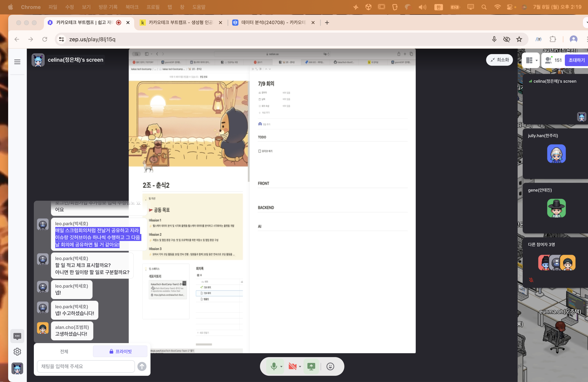Image resolution: width=588 pixels, height=382 pixels.
Task: Switch Korean input source 한 icon
Action: [438, 7]
